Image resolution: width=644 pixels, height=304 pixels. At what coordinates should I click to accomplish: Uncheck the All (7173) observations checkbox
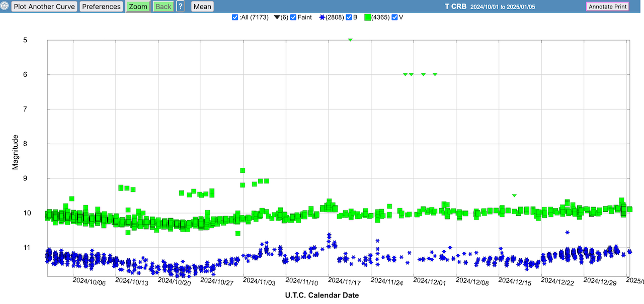coord(235,18)
